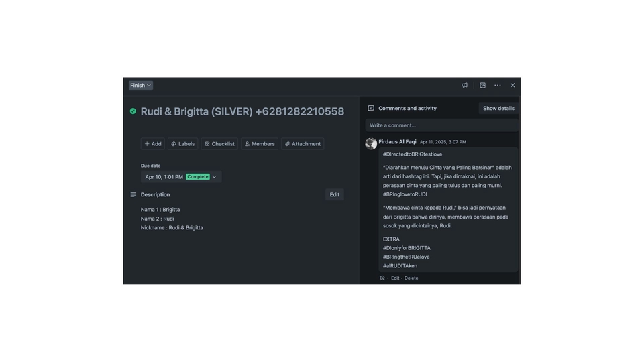The height and width of the screenshot is (362, 644).
Task: Click the megaphone watch icon
Action: tap(464, 86)
